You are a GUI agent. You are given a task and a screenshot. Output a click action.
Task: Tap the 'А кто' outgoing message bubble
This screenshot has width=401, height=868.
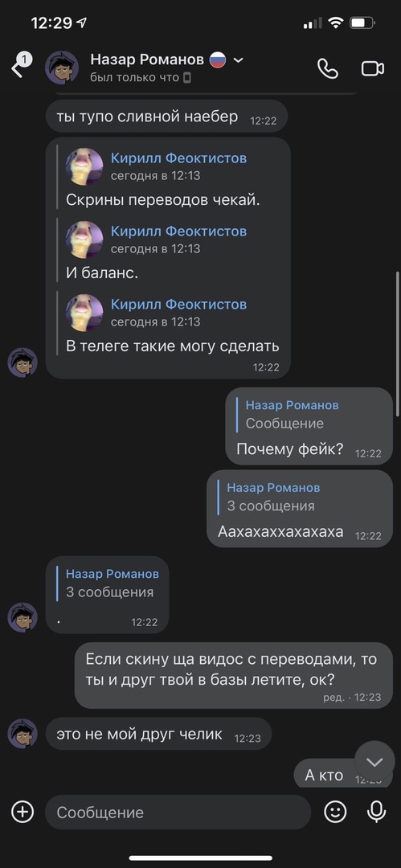pos(324,776)
